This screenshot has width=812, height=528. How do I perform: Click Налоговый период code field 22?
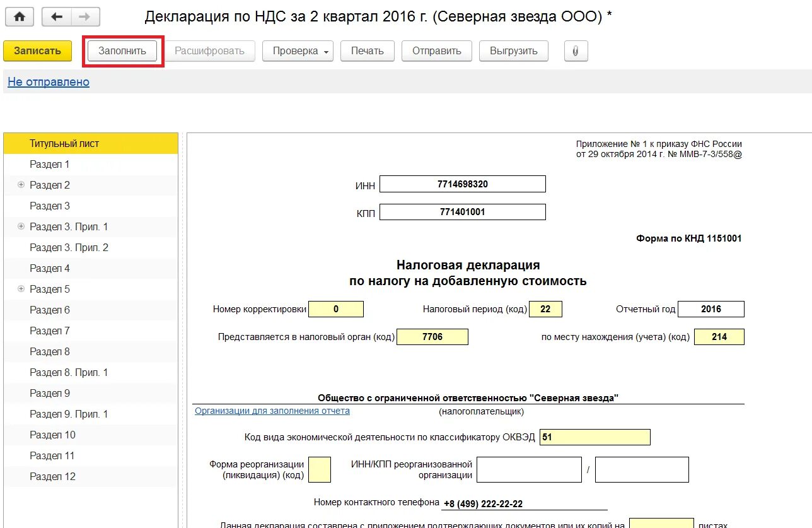(x=545, y=309)
